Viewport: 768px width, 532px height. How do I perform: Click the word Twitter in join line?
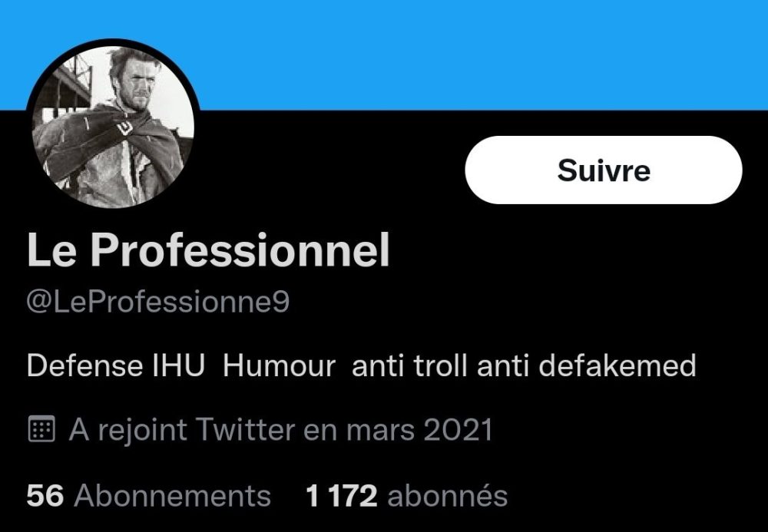point(246,430)
